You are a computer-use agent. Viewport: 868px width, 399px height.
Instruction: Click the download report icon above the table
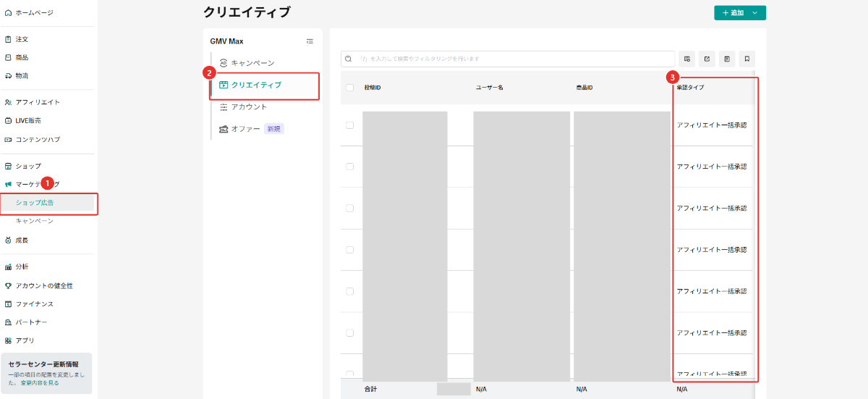click(x=727, y=59)
